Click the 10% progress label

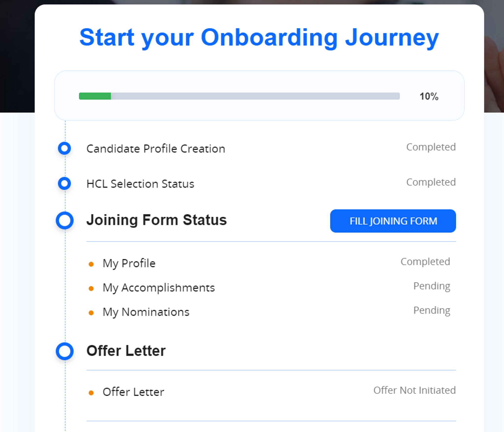(429, 96)
